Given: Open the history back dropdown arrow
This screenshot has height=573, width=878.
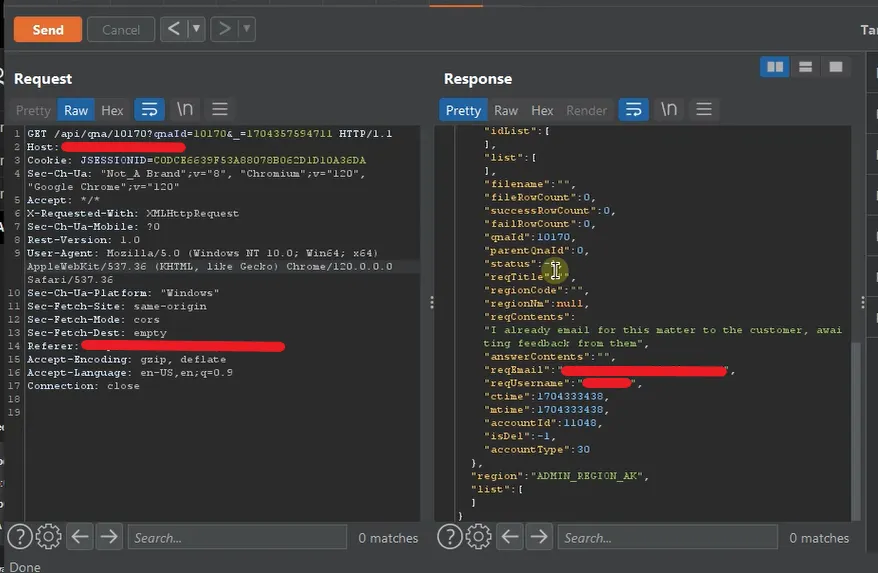Looking at the screenshot, I should pos(196,30).
